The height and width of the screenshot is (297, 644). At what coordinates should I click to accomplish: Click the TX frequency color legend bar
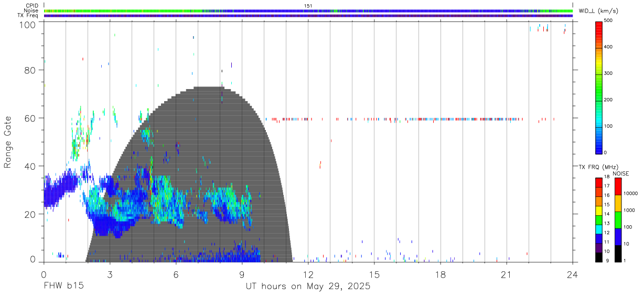pyautogui.click(x=599, y=219)
